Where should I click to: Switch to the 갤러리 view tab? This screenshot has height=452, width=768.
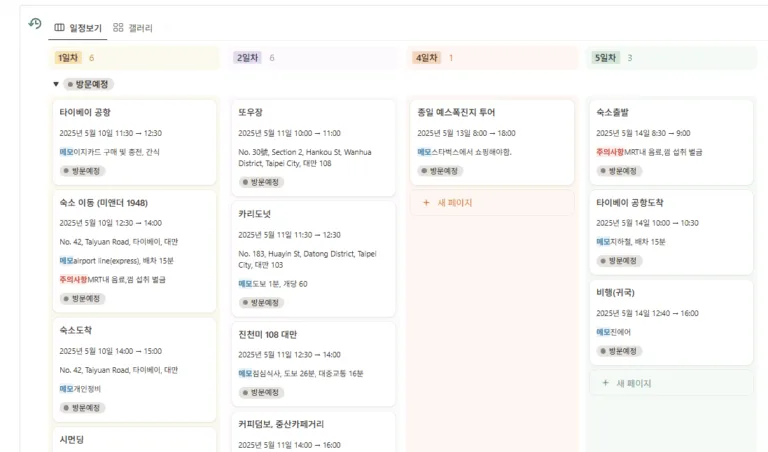133,28
